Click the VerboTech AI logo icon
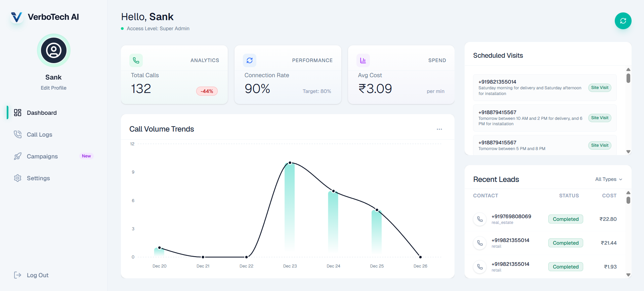Viewport: 644px width, 291px height. (x=16, y=17)
